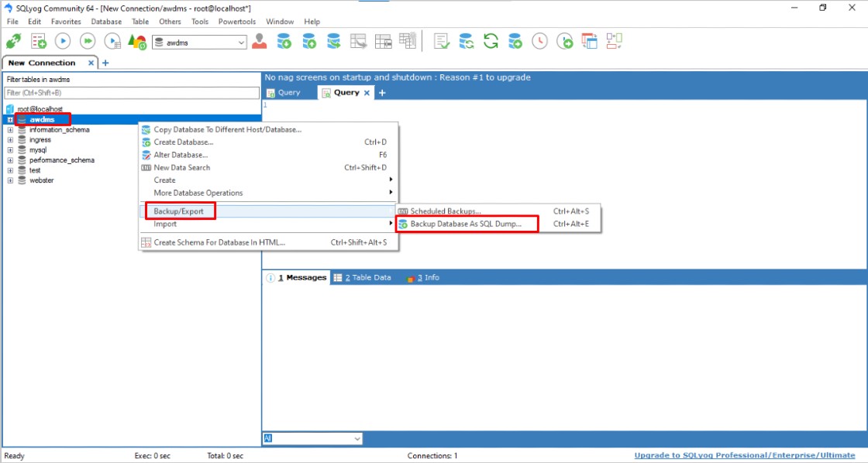868x463 pixels.
Task: Click the database icon with right arrow
Action: (334, 42)
